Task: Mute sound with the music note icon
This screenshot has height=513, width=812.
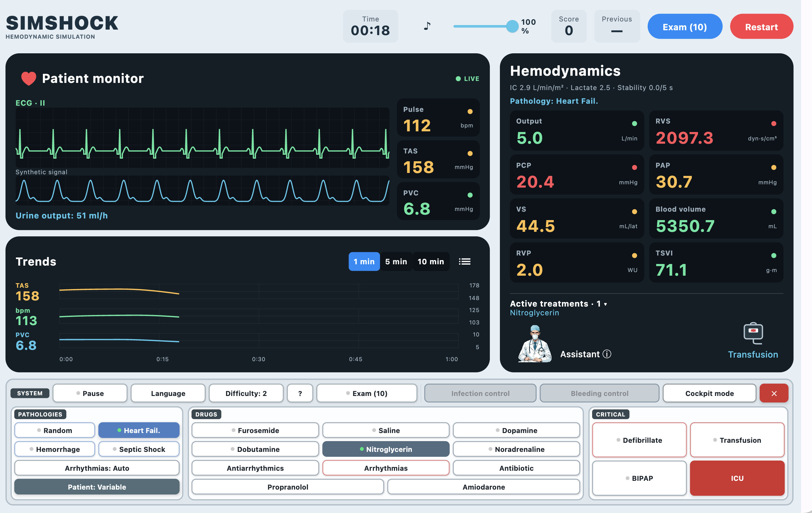Action: (427, 26)
